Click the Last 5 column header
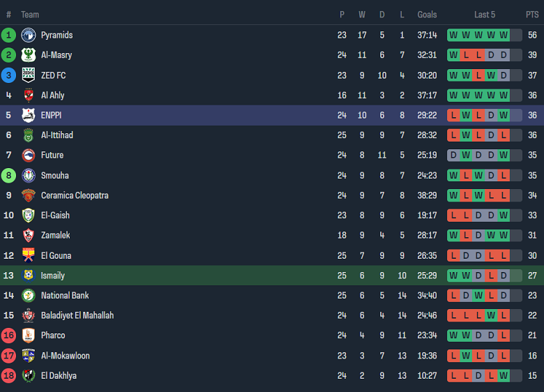544x392 pixels. click(x=485, y=15)
